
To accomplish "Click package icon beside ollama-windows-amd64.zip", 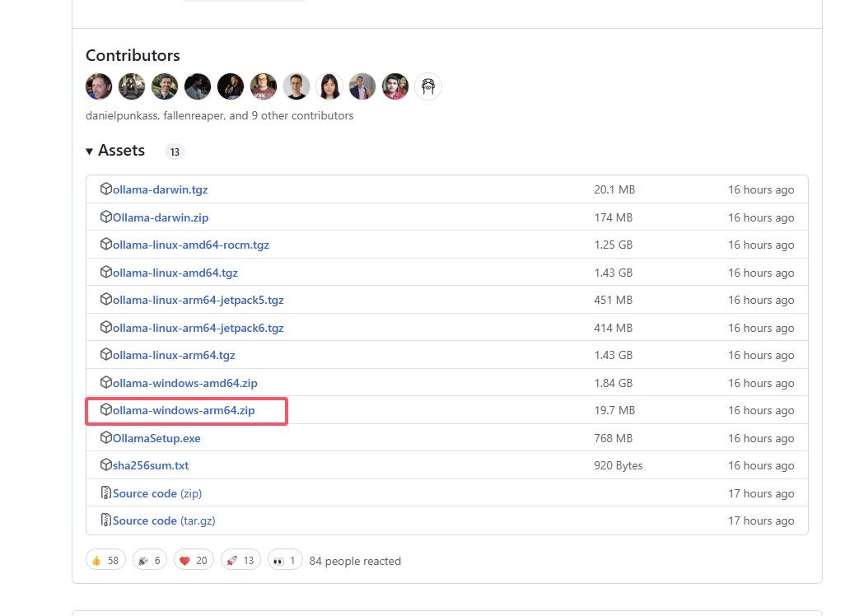I will tap(105, 382).
